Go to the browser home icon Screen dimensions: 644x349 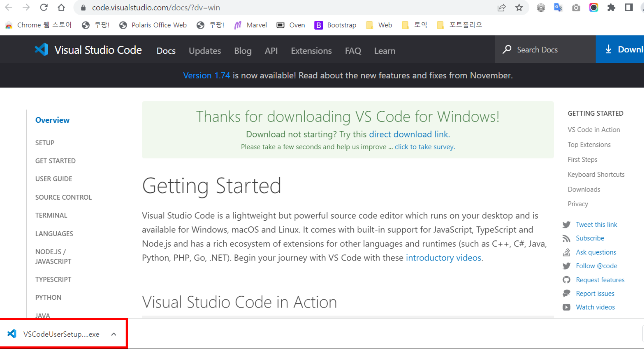[x=61, y=7]
